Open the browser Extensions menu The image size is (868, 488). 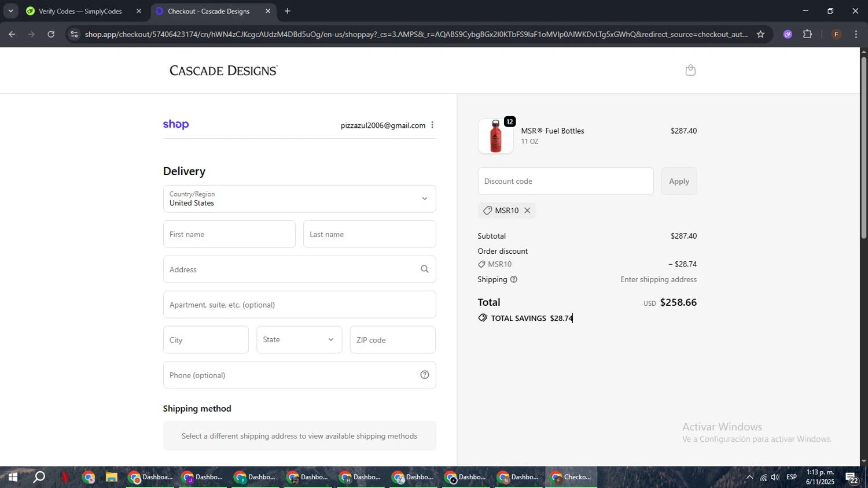(x=808, y=34)
